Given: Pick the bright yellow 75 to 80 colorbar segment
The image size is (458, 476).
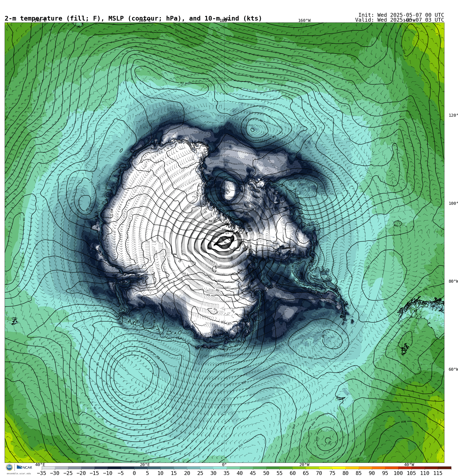Looking at the screenshot, I should click(339, 468).
